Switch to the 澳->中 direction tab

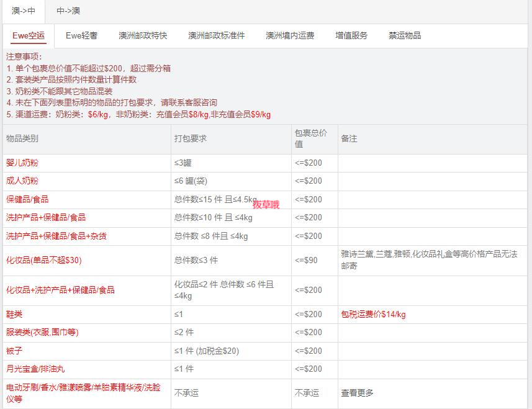pos(24,11)
